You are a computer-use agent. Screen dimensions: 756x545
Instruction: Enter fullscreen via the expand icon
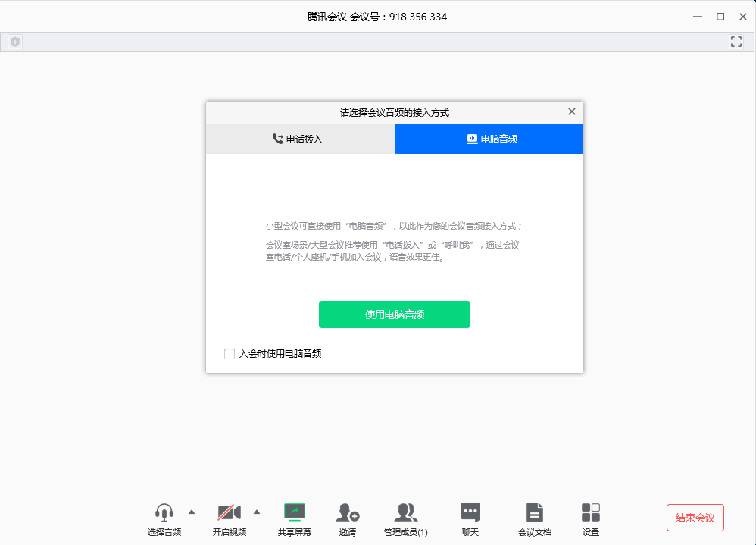click(736, 42)
